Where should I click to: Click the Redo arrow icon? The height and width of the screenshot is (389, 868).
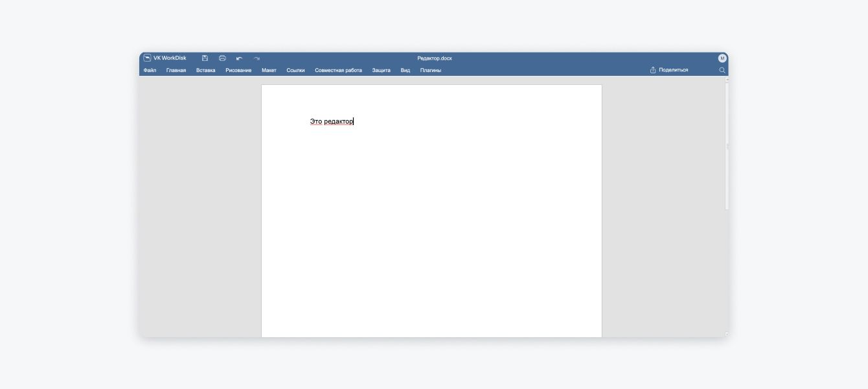(257, 58)
